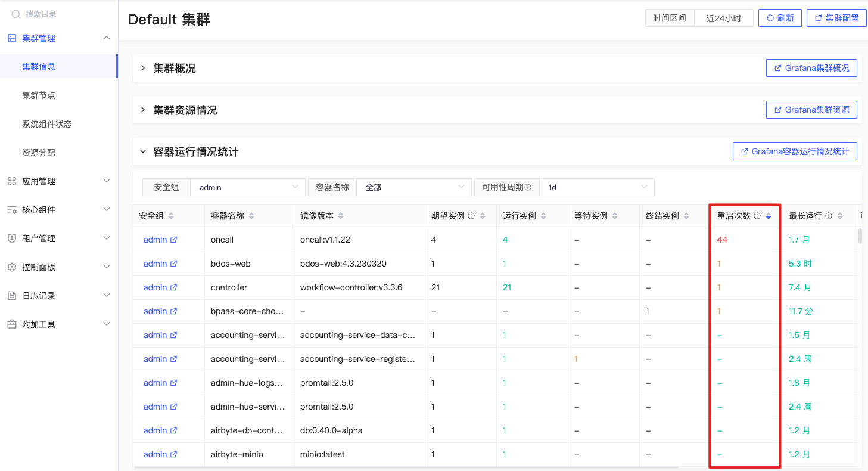The height and width of the screenshot is (471, 868).
Task: Sort by 容器名称 column sort arrows
Action: pyautogui.click(x=251, y=216)
